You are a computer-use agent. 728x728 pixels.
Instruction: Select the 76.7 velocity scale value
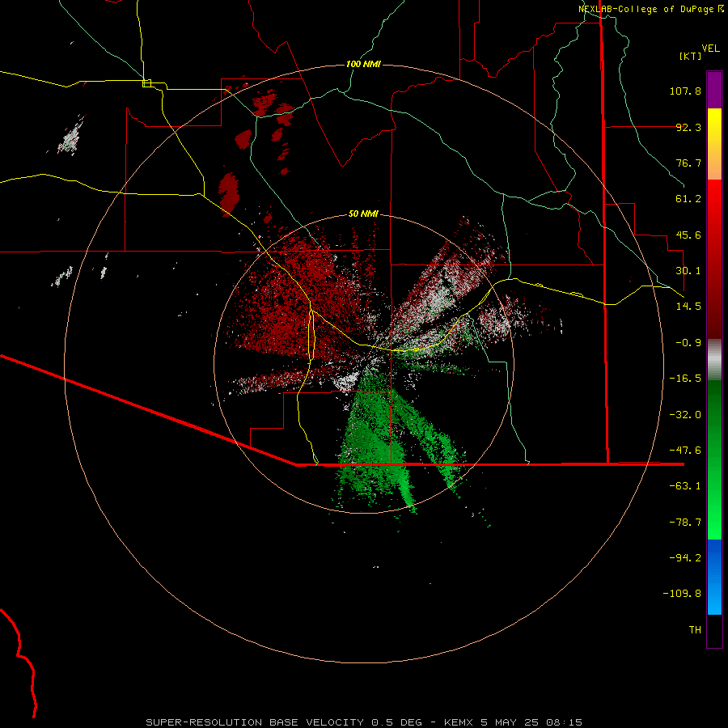point(688,163)
